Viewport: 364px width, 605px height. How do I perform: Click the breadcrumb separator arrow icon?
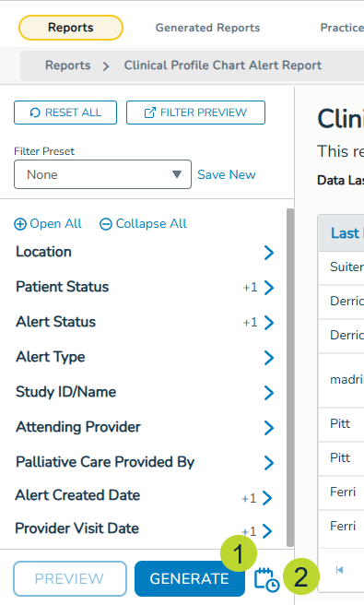point(106,66)
